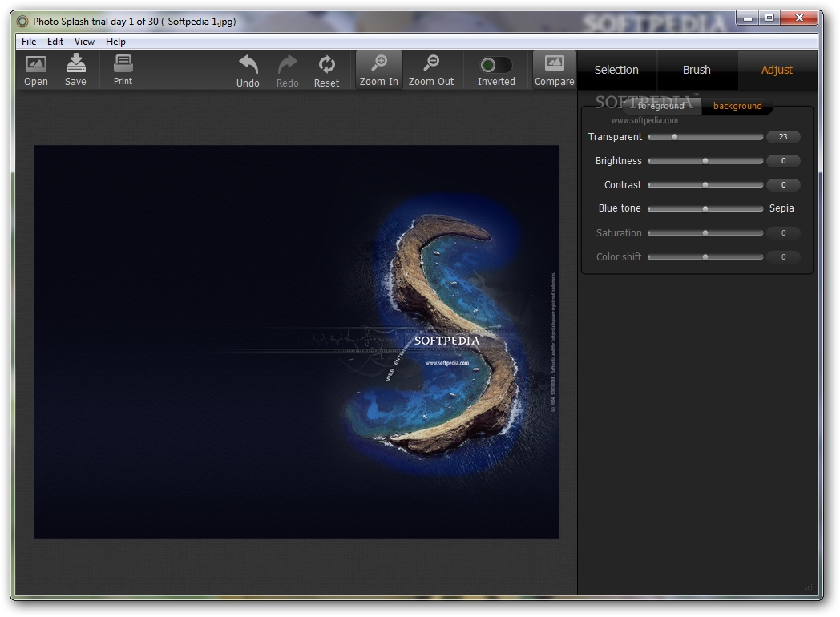Click the Blue tone label
The width and height of the screenshot is (840, 617).
coord(620,208)
